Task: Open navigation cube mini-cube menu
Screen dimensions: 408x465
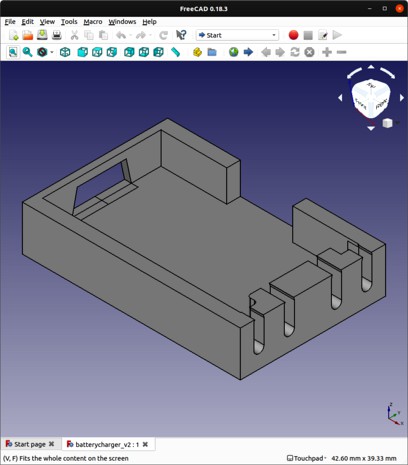Action: [x=388, y=123]
